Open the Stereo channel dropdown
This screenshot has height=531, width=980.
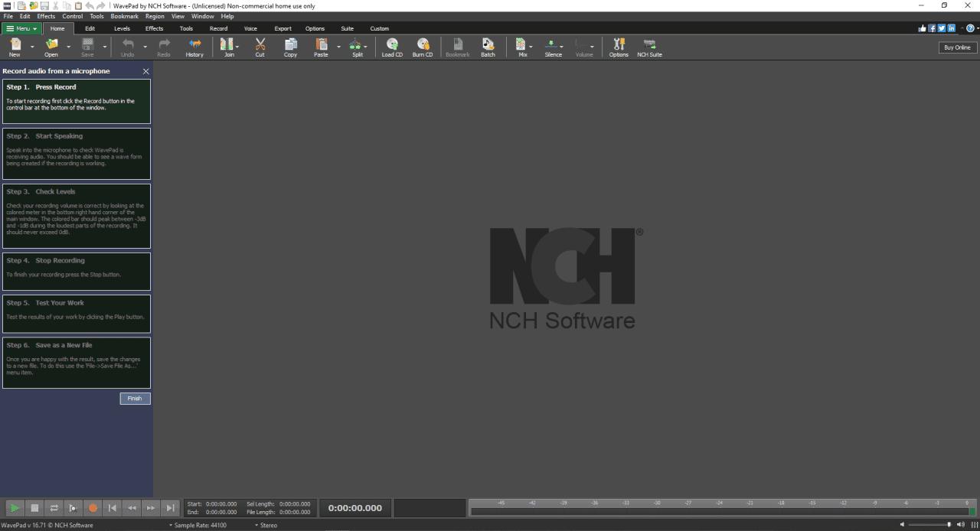click(x=267, y=526)
